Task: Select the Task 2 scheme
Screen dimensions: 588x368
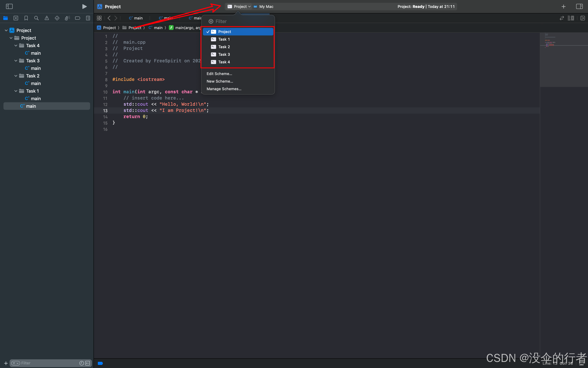Action: (238, 47)
